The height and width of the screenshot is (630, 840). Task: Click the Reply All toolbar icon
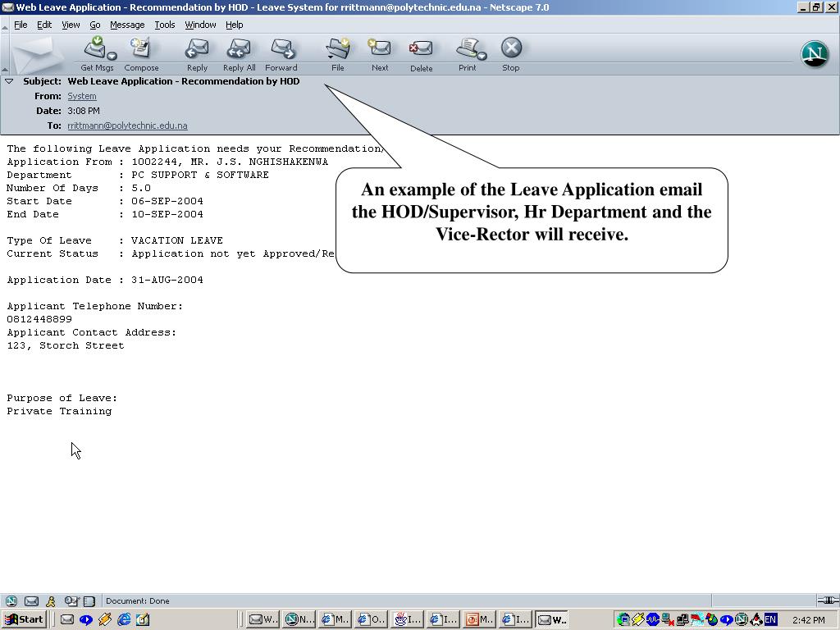tap(239, 48)
